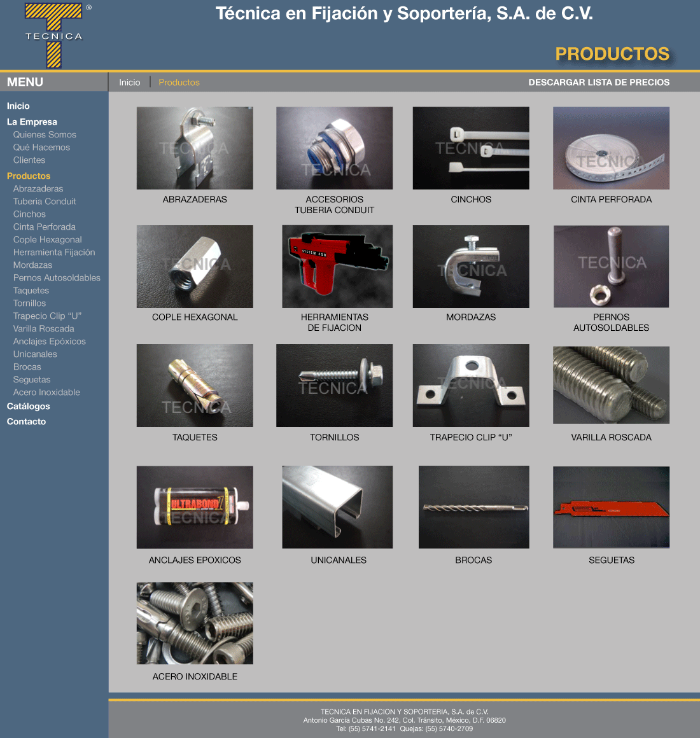Download the price list
The height and width of the screenshot is (738, 700).
599,82
